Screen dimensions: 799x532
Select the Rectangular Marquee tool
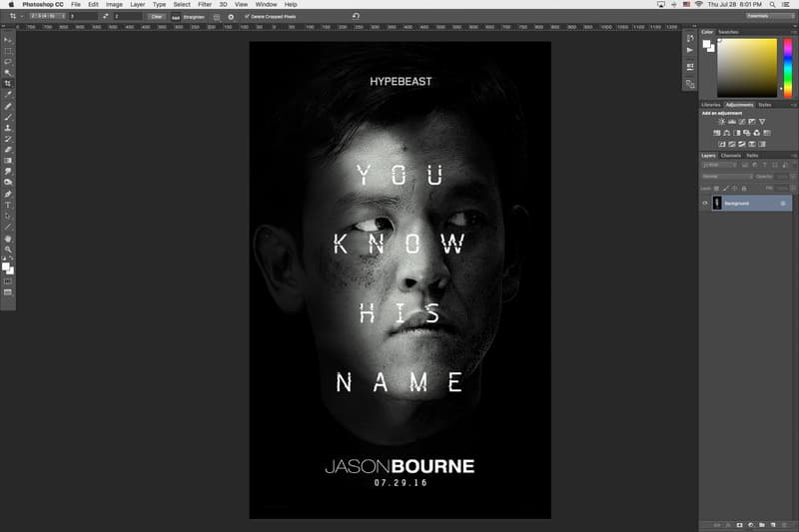pyautogui.click(x=8, y=51)
